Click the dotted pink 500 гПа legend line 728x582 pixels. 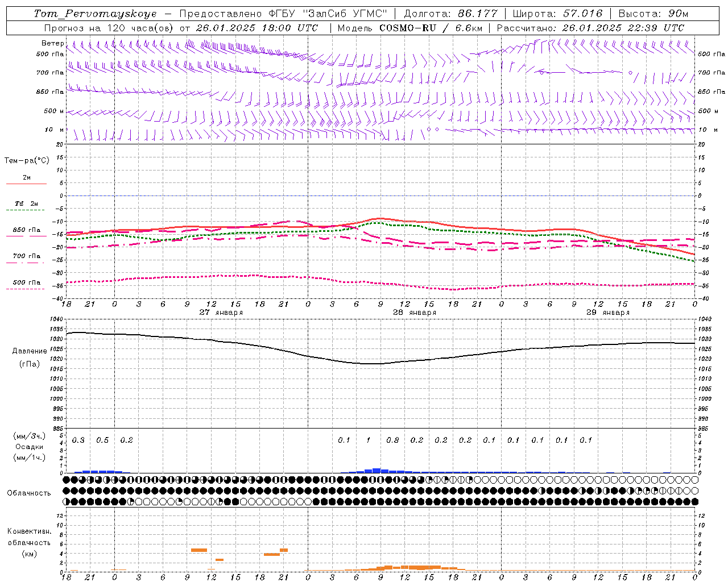pyautogui.click(x=26, y=289)
